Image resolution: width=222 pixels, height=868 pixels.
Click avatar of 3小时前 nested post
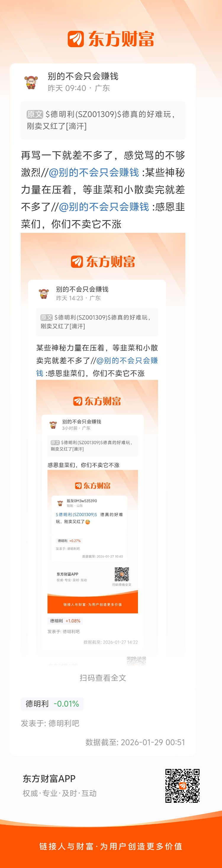tap(53, 425)
